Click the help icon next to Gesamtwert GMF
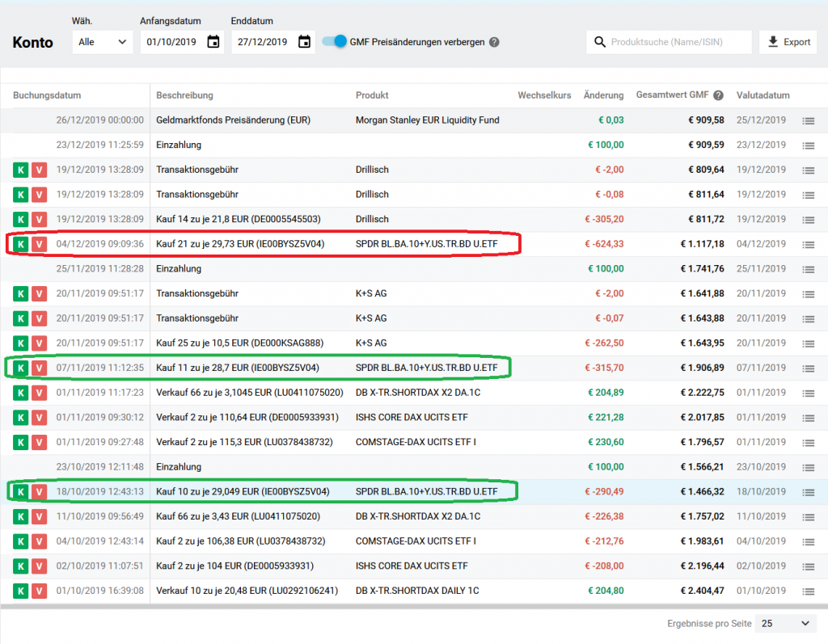Screen dimensions: 828x644 tap(718, 95)
